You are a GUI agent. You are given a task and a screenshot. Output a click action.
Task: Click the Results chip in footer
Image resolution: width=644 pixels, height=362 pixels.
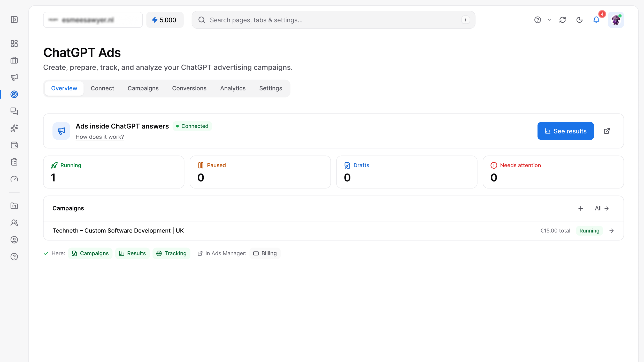coord(133,253)
